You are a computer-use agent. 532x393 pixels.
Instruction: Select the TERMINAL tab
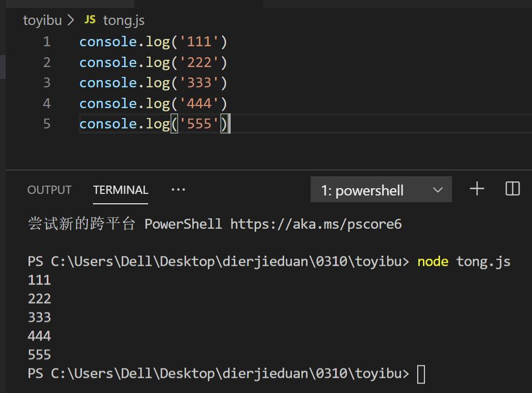tap(121, 190)
